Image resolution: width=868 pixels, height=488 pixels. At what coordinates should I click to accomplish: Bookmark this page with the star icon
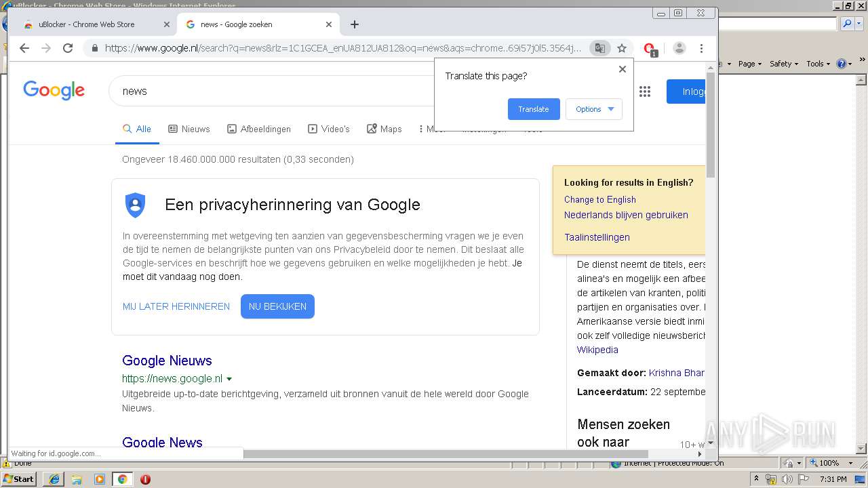[x=622, y=48]
